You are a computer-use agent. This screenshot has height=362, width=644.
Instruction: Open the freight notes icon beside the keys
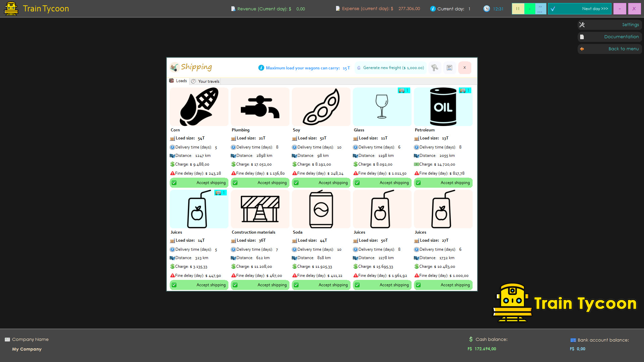coord(449,68)
